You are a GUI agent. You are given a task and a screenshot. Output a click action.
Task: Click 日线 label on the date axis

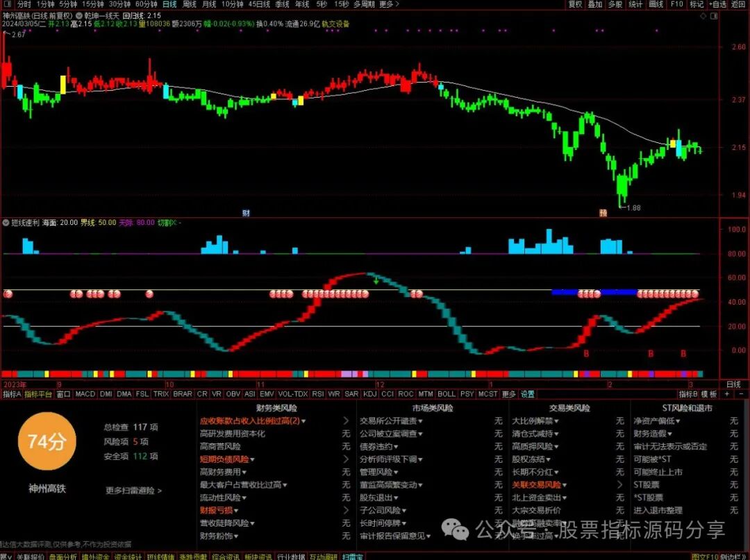tap(733, 384)
